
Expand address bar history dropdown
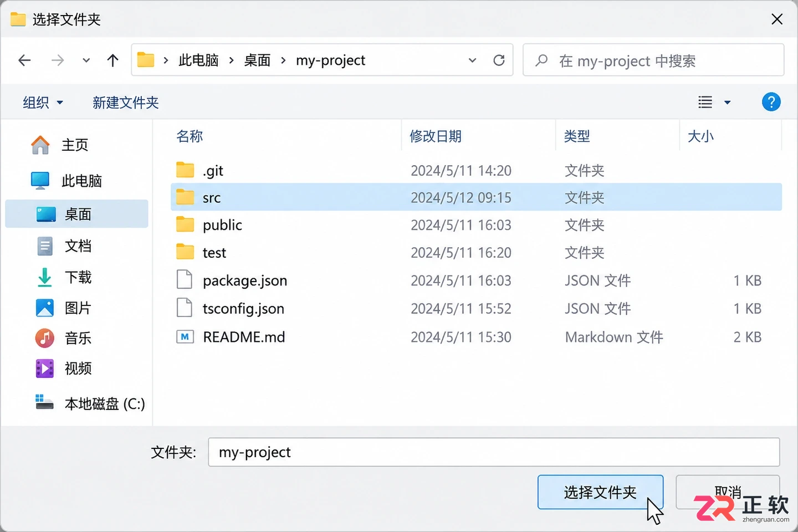(x=472, y=60)
